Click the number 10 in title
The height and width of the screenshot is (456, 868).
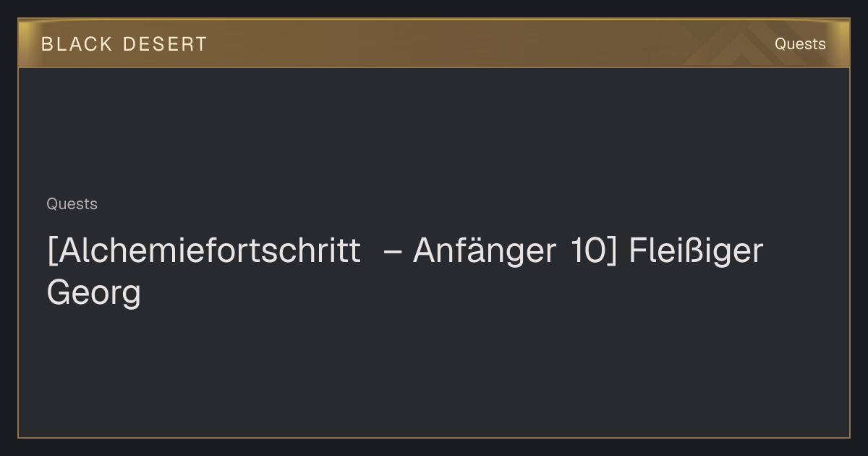click(586, 252)
